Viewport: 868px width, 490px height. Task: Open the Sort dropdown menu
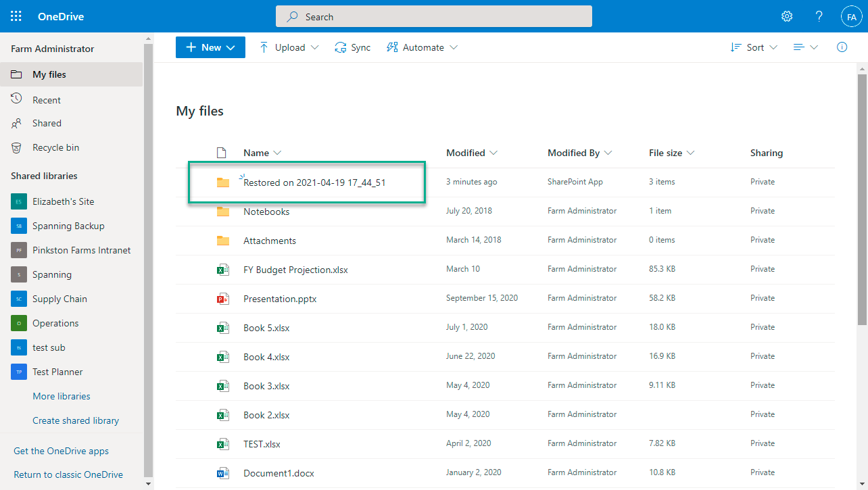pos(754,47)
